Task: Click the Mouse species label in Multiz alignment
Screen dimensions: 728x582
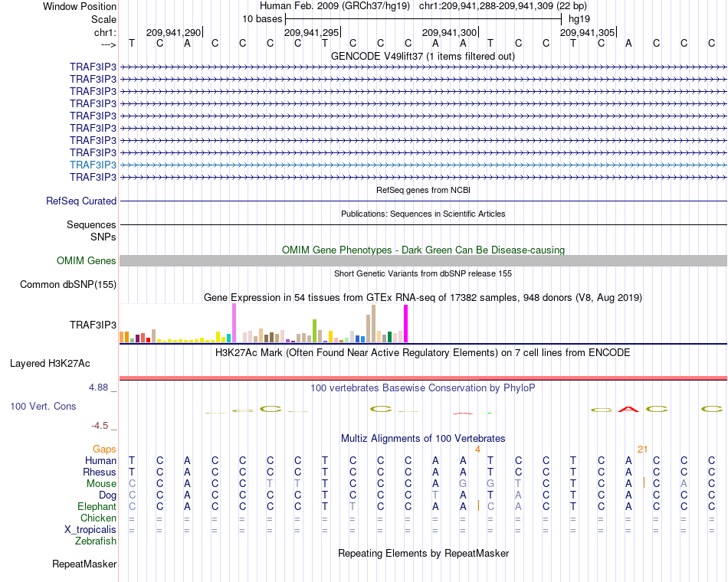Action: tap(101, 484)
